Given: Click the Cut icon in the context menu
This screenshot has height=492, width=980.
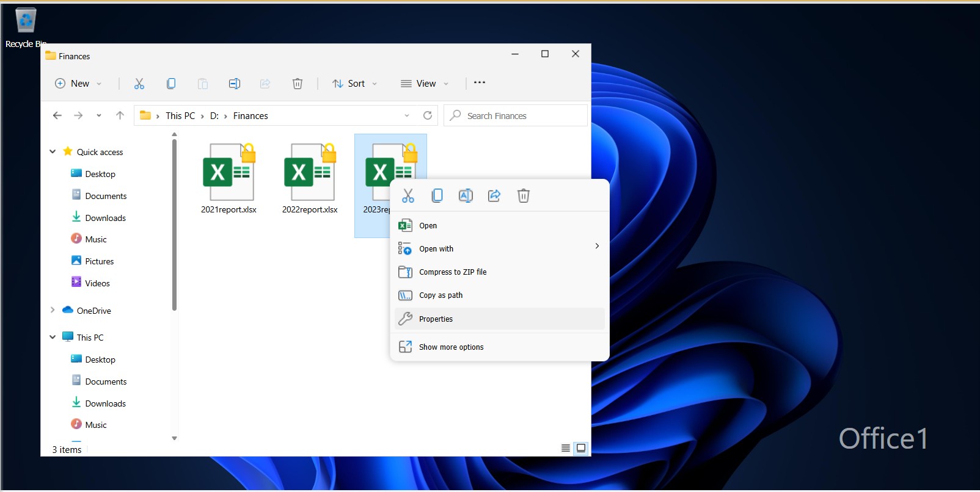Looking at the screenshot, I should click(408, 196).
